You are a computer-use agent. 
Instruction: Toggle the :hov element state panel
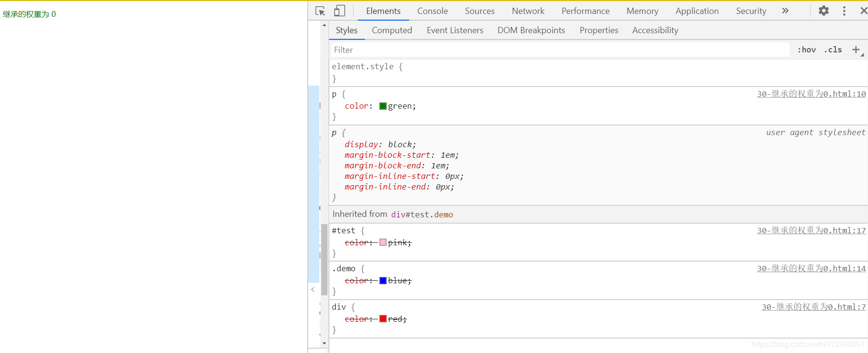[806, 50]
